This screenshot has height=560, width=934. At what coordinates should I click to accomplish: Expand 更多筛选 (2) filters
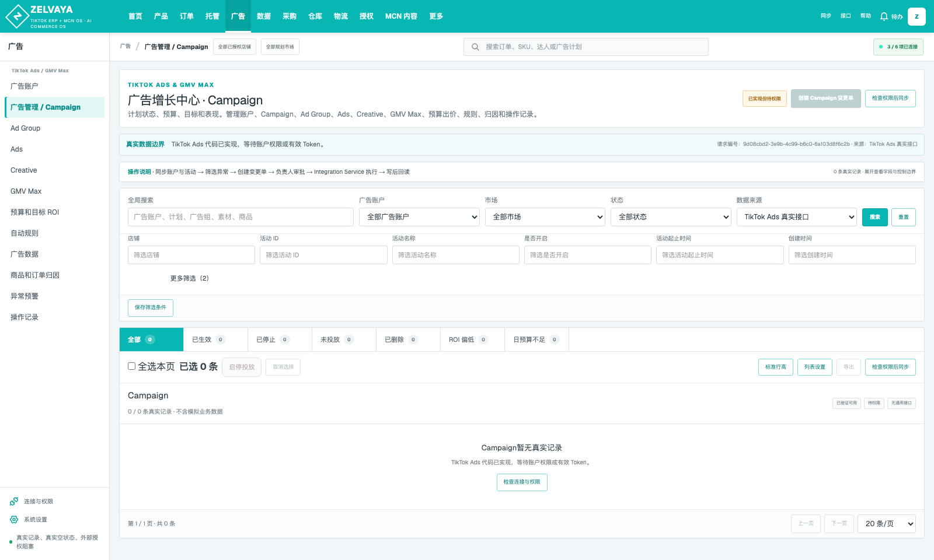(x=190, y=278)
